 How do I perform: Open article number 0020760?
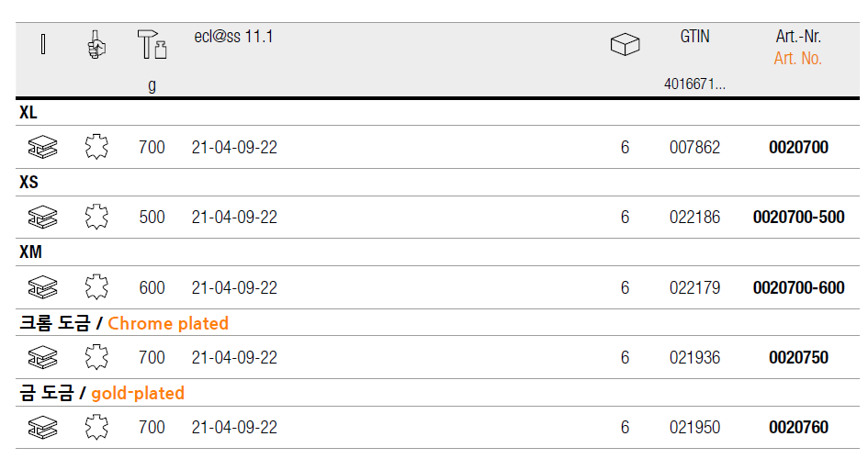point(798,427)
